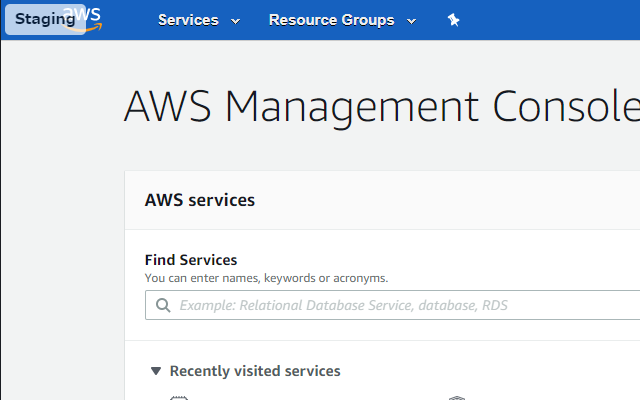Screen dimensions: 640x400
Task: Click the Recently visited services heading
Action: [255, 371]
